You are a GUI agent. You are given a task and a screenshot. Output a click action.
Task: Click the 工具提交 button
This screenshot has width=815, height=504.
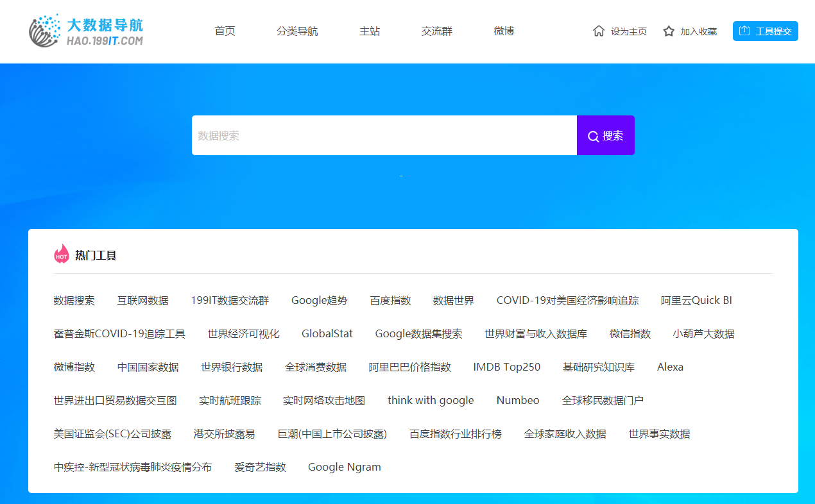click(765, 30)
